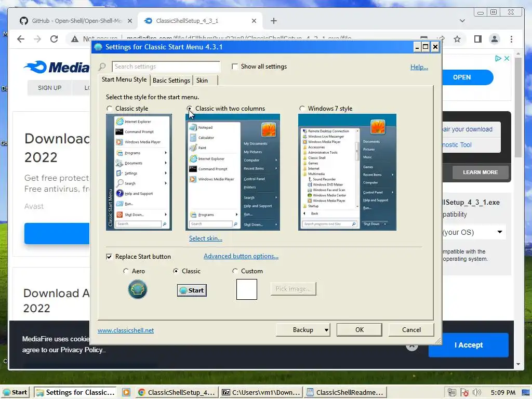
Task: Select the Custom button style
Action: pos(235,271)
